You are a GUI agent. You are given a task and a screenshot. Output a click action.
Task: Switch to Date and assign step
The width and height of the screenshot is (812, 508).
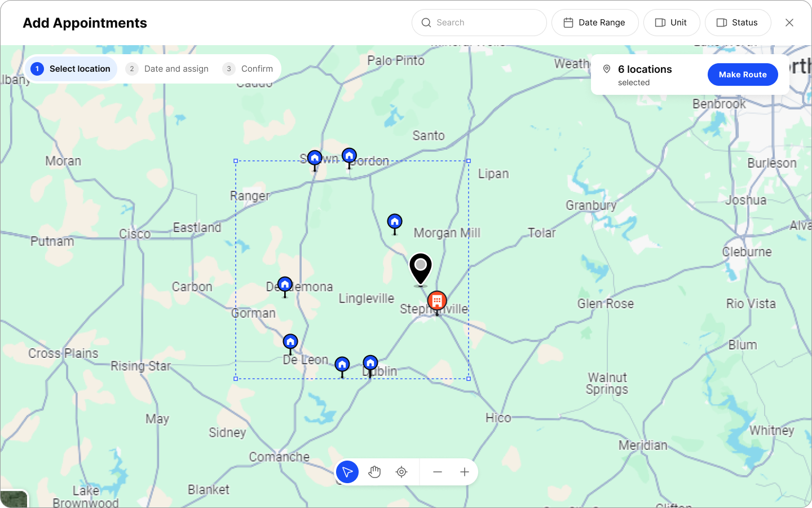tap(168, 69)
